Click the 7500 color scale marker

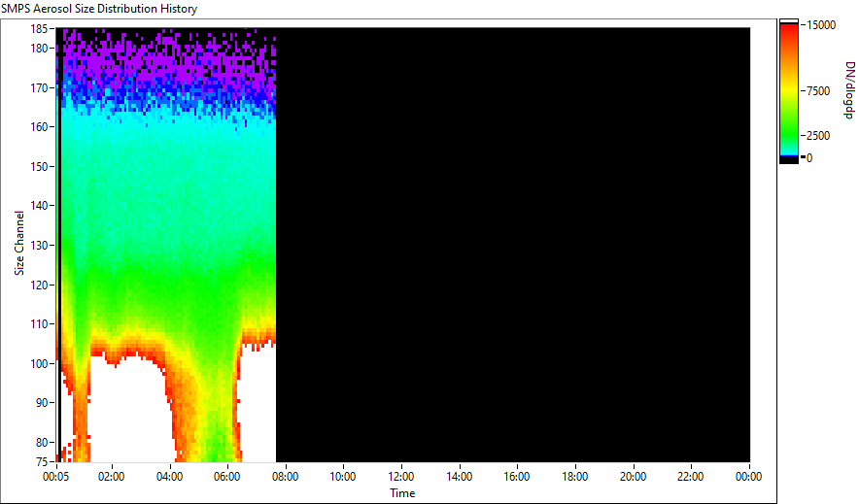(x=819, y=91)
